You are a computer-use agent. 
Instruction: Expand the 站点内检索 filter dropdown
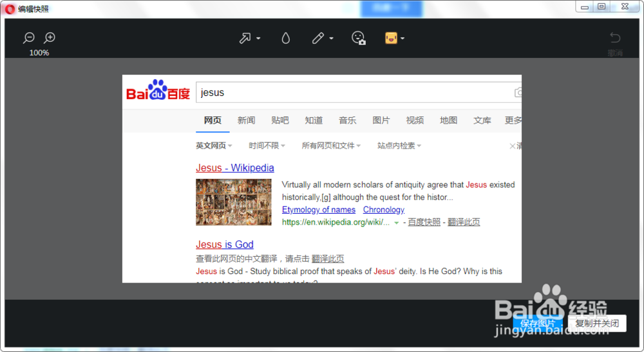(x=399, y=145)
